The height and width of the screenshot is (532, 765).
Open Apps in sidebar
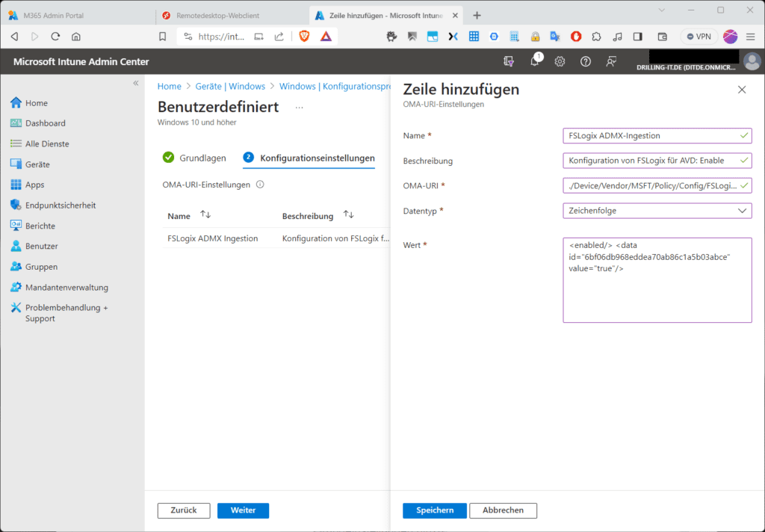28,185
